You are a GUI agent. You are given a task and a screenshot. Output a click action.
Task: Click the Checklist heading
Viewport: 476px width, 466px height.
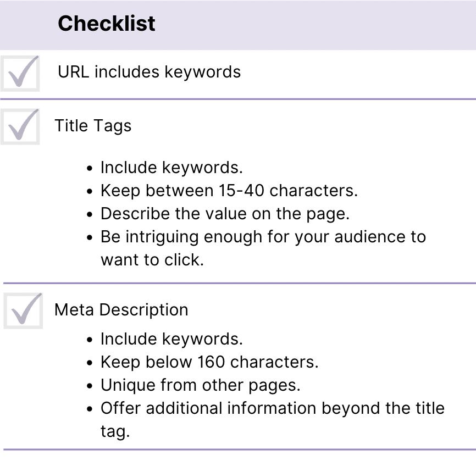[x=107, y=24]
